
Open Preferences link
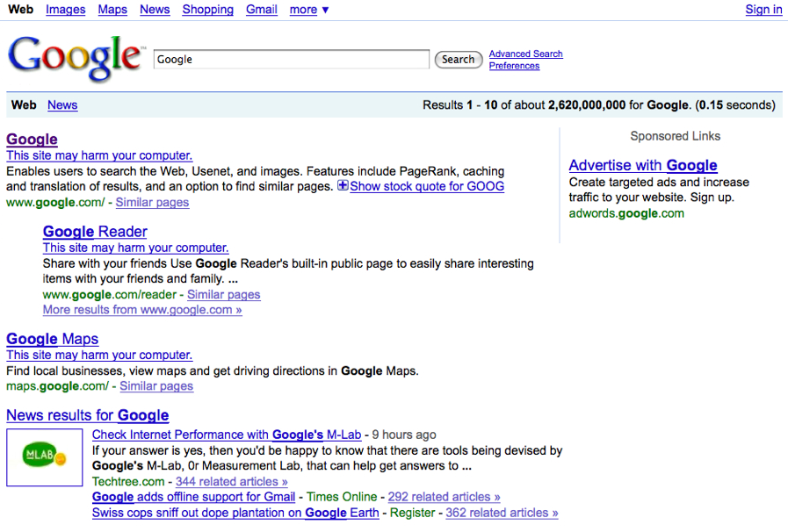coord(514,66)
